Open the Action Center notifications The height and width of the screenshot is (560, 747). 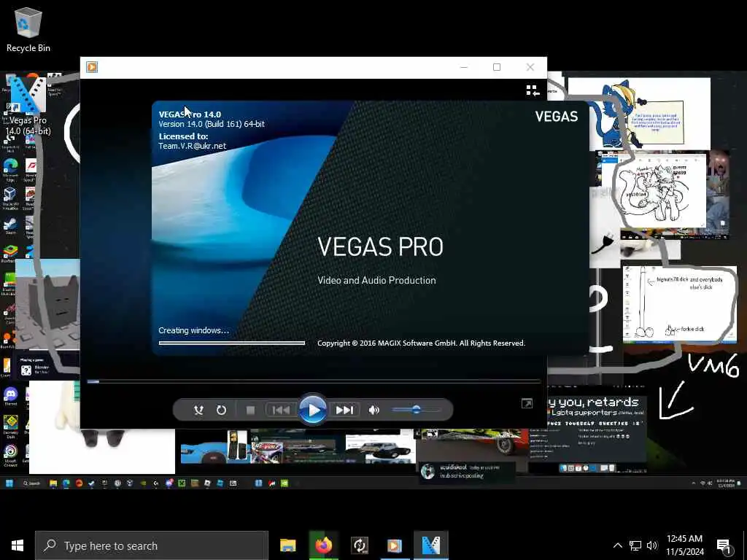pyautogui.click(x=724, y=546)
